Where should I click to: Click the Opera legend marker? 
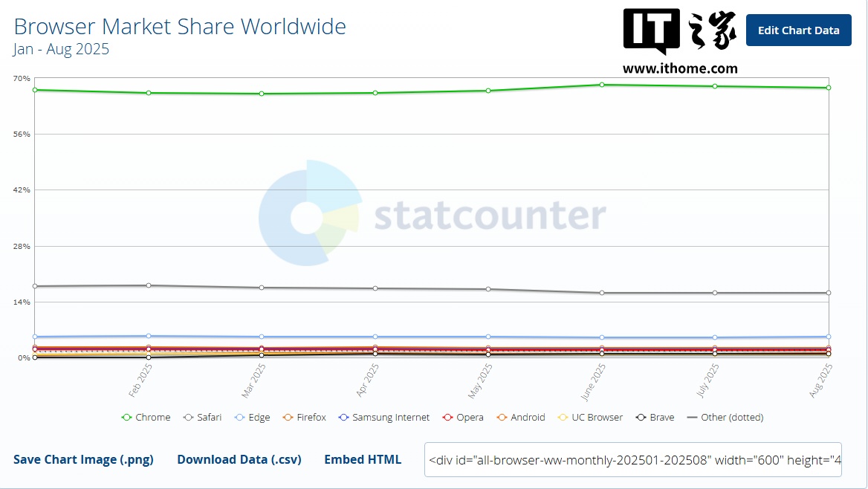(447, 418)
